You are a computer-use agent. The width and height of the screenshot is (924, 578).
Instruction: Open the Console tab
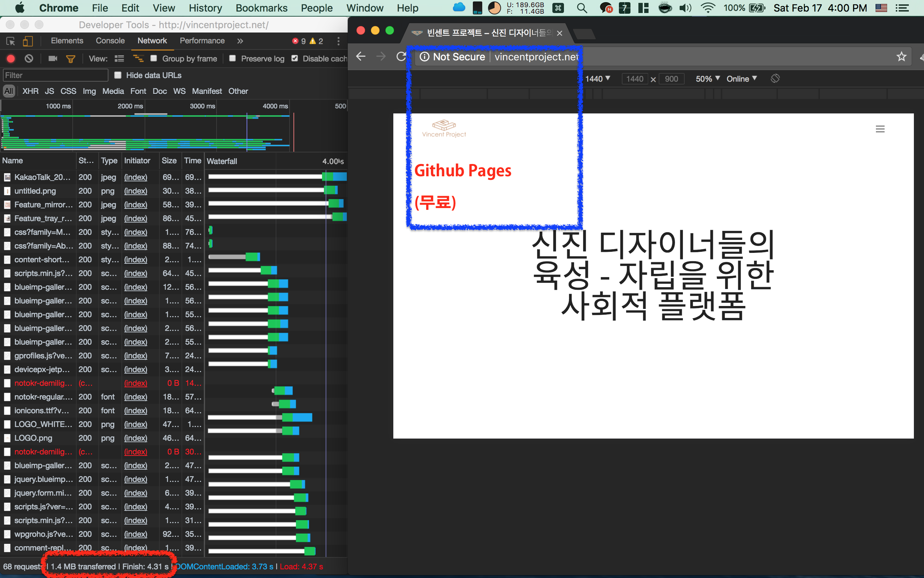(x=110, y=40)
